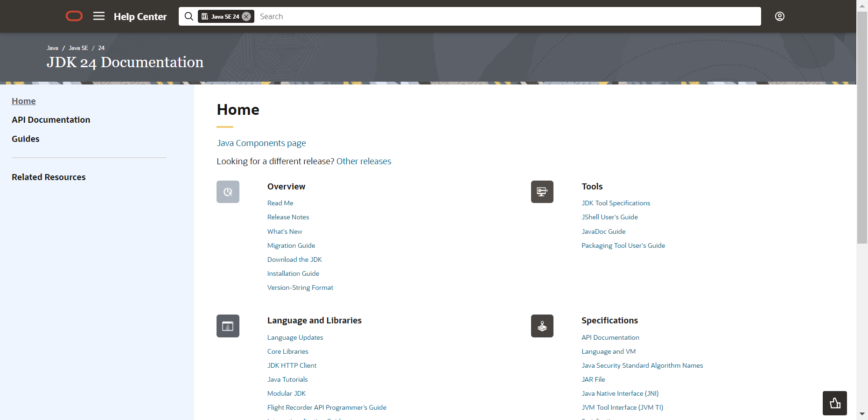868x420 pixels.
Task: Click the search magnifier icon
Action: (x=189, y=16)
